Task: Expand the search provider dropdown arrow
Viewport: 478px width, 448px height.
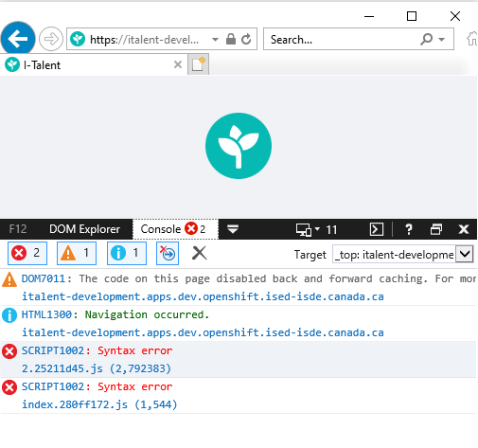Action: (442, 40)
